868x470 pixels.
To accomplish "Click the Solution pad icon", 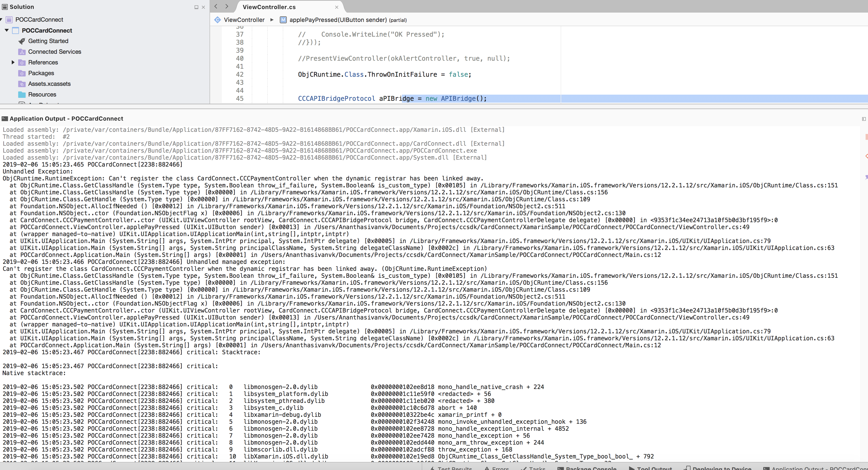I will tap(5, 7).
